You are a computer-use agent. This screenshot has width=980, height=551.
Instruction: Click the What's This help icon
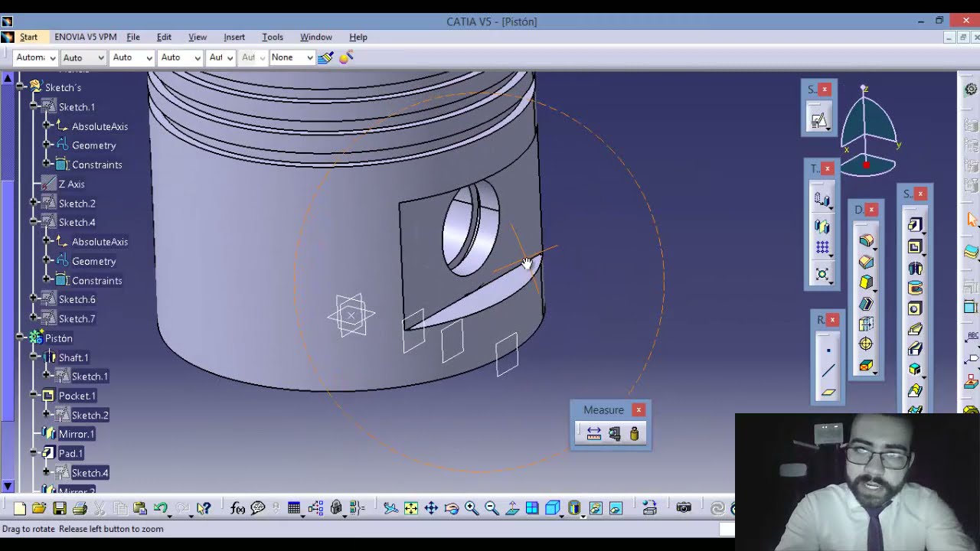point(204,508)
